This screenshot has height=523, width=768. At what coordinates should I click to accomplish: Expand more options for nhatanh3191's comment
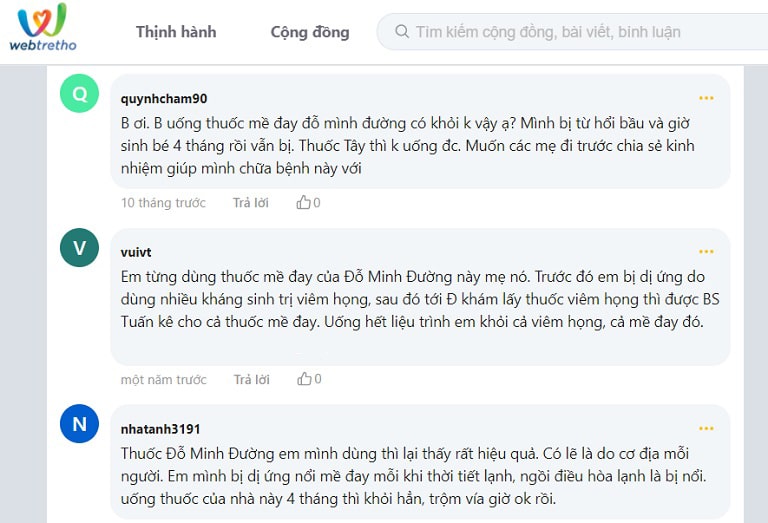point(706,429)
